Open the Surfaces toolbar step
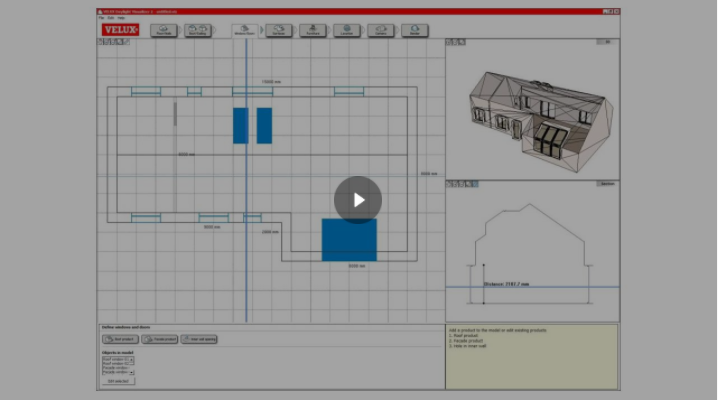 point(279,31)
